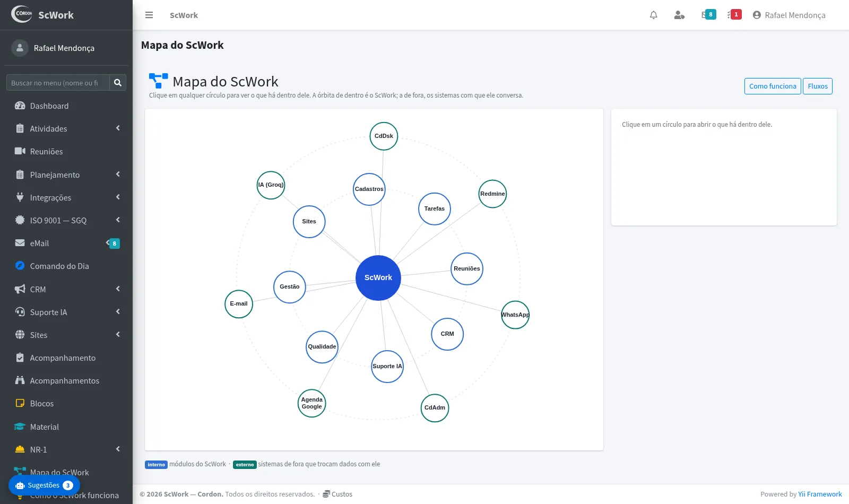This screenshot has width=849, height=504.
Task: Expand the Atividades submenu chevron
Action: pos(118,128)
